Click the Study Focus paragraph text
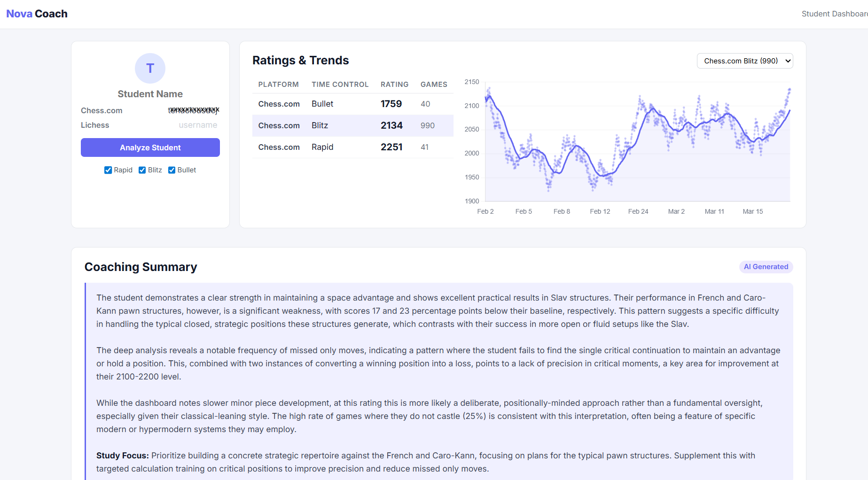 click(423, 462)
